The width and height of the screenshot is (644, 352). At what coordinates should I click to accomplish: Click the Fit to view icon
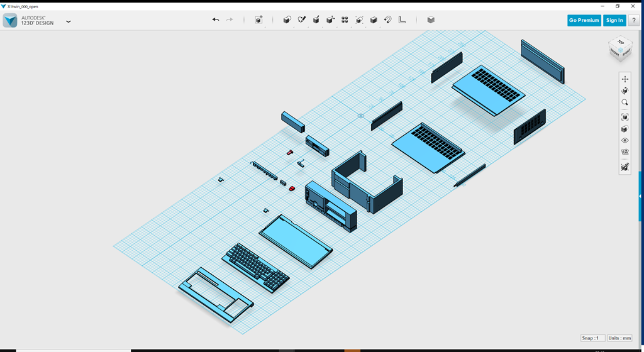[x=625, y=117]
